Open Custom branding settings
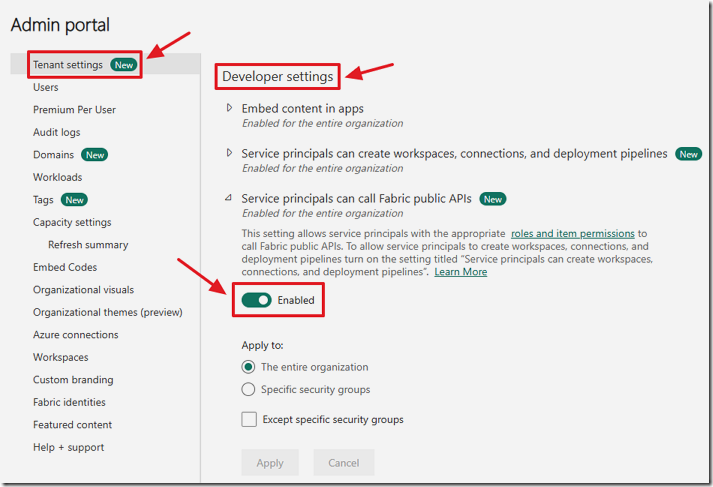The height and width of the screenshot is (487, 713). point(73,380)
